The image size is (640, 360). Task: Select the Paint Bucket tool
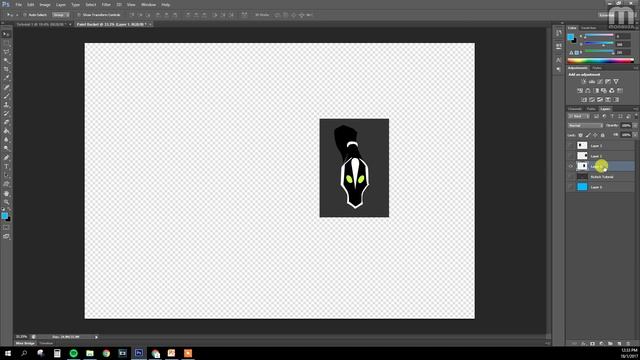click(x=6, y=131)
